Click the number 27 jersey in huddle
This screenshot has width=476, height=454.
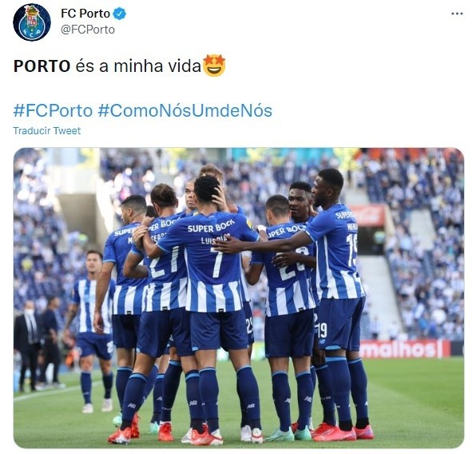point(165,263)
